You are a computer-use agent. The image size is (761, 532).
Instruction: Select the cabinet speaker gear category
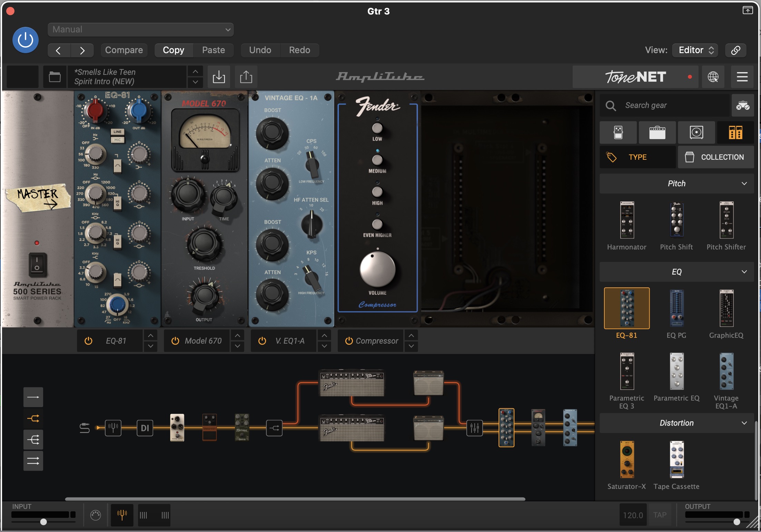point(696,132)
